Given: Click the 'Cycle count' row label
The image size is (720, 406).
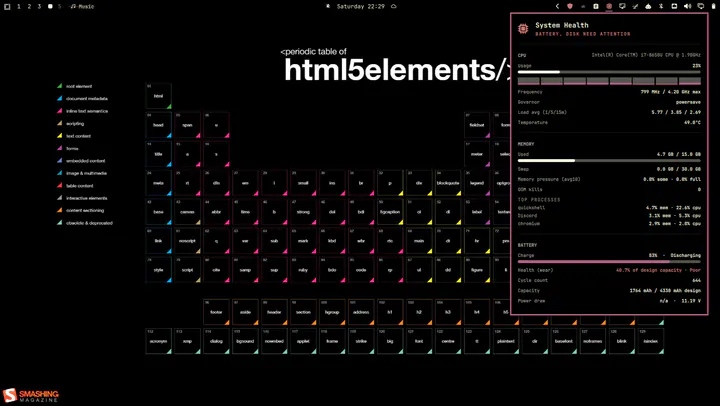Looking at the screenshot, I should click(x=533, y=280).
